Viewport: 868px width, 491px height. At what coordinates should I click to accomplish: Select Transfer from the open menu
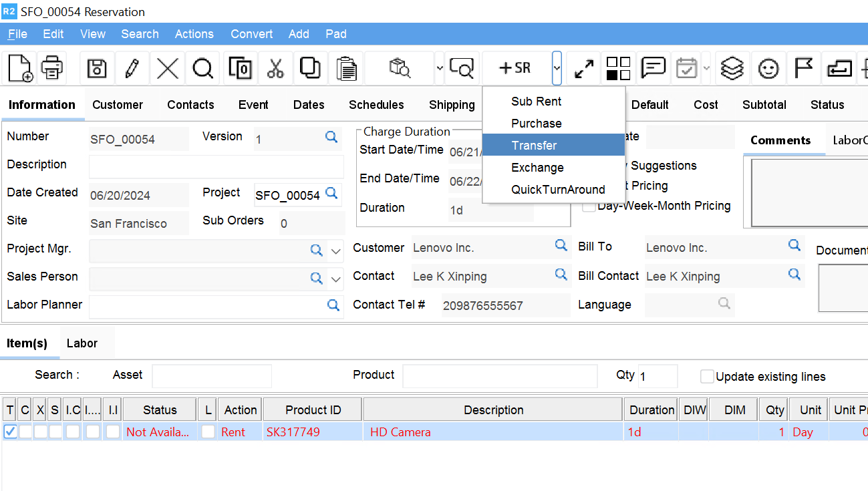point(533,145)
